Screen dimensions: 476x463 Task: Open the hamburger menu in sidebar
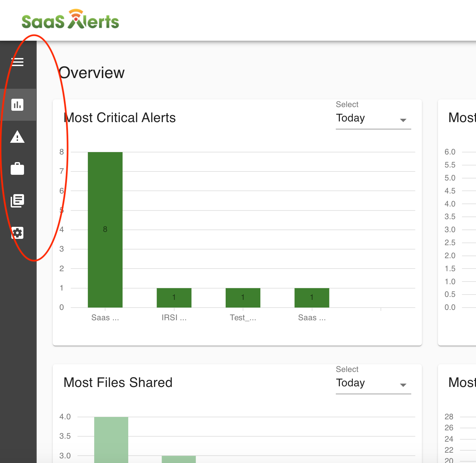(x=17, y=62)
